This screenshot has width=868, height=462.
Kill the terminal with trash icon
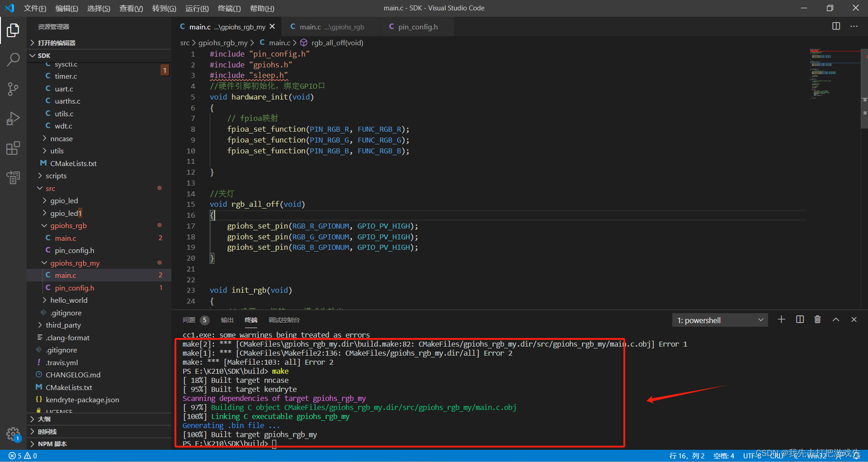click(817, 319)
